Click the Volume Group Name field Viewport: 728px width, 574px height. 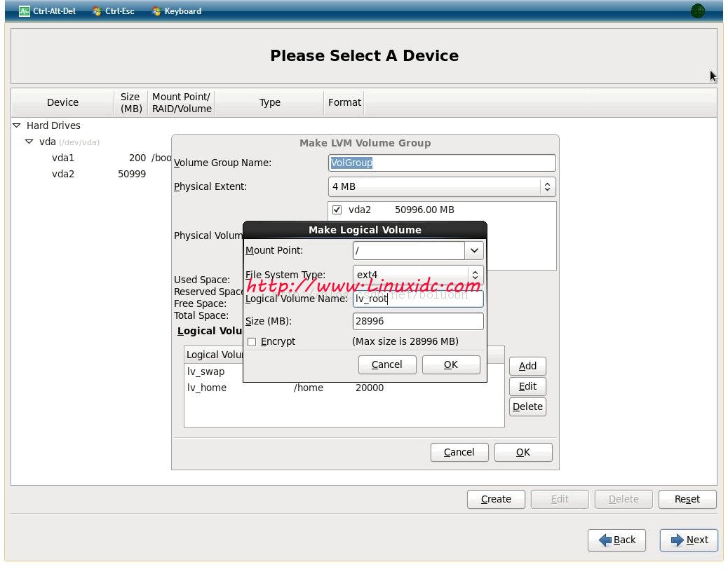tap(442, 163)
